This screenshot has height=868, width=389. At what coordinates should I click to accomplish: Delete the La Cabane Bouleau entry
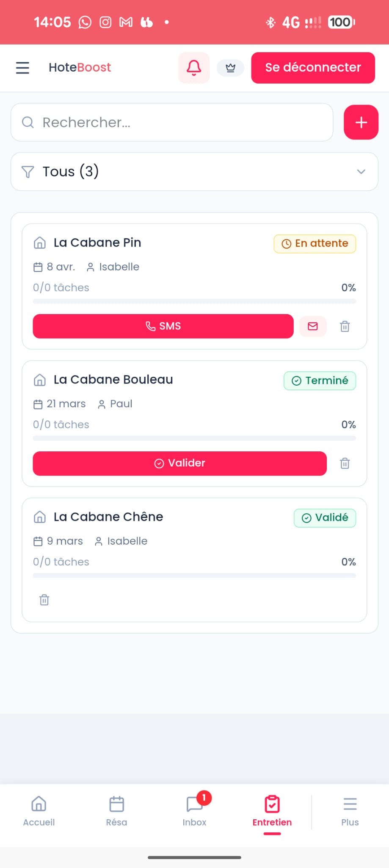click(x=345, y=463)
